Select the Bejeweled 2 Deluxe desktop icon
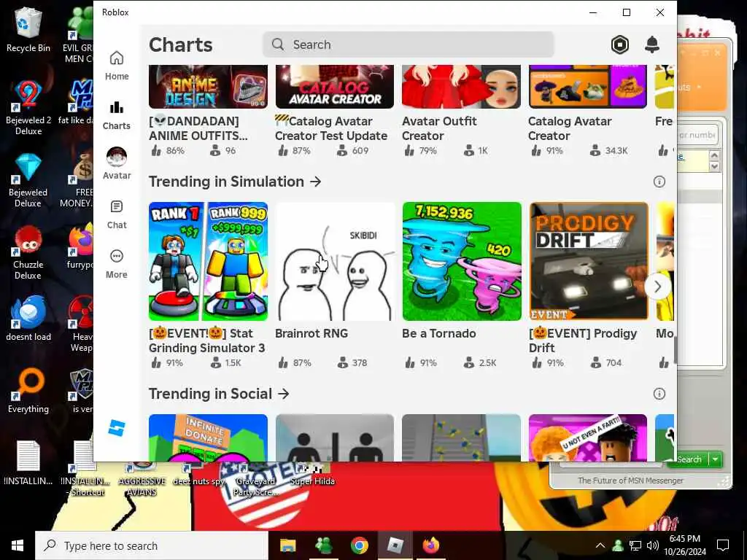This screenshot has height=560, width=747. (x=28, y=108)
